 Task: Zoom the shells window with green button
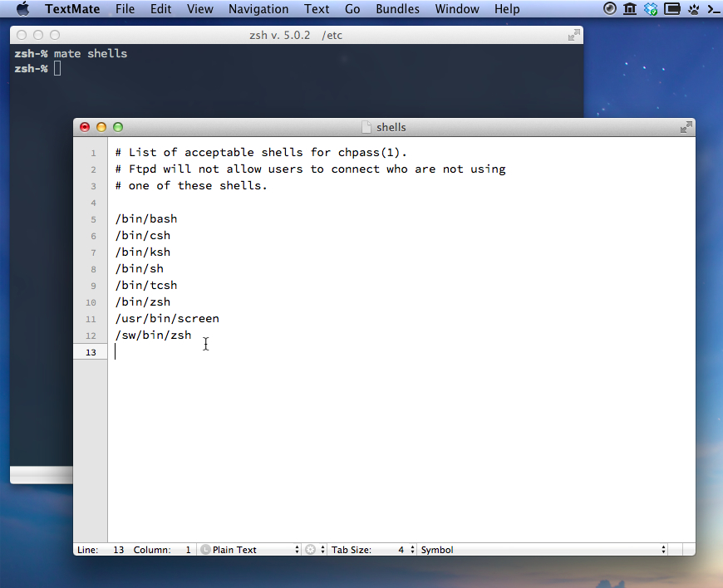point(118,127)
